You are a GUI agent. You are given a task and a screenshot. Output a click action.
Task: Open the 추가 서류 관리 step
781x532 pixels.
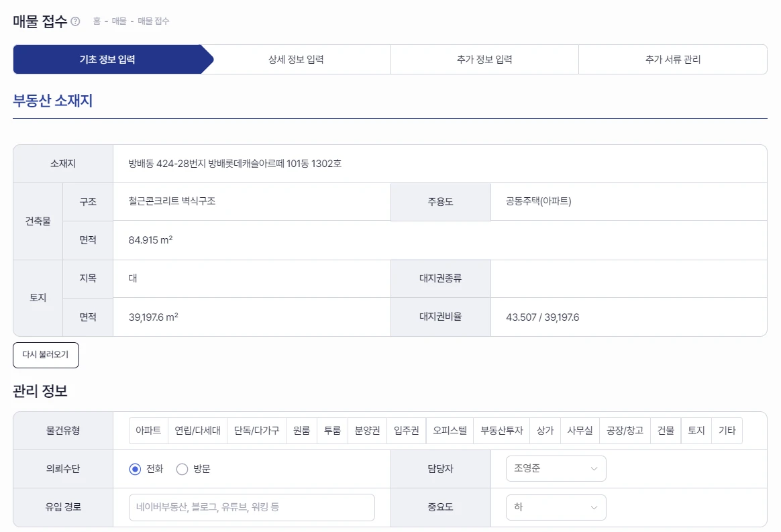pos(673,59)
